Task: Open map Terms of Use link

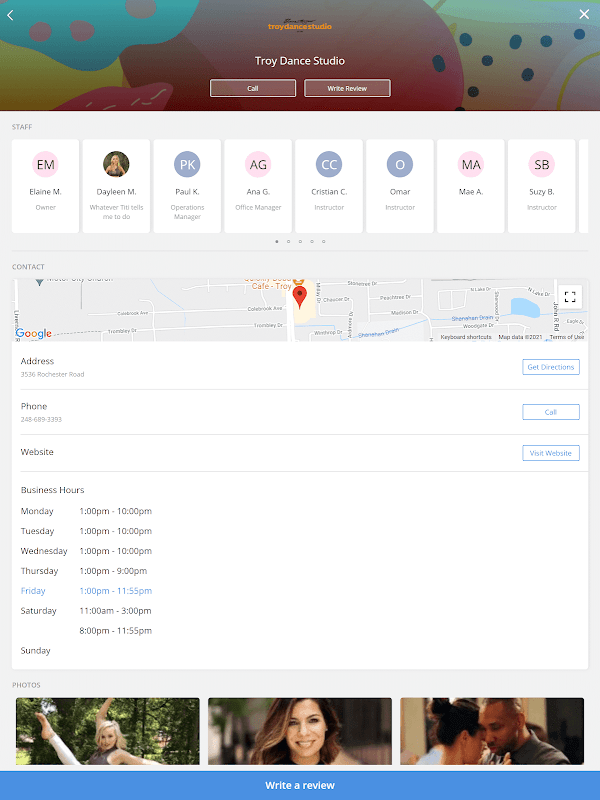Action: click(566, 337)
